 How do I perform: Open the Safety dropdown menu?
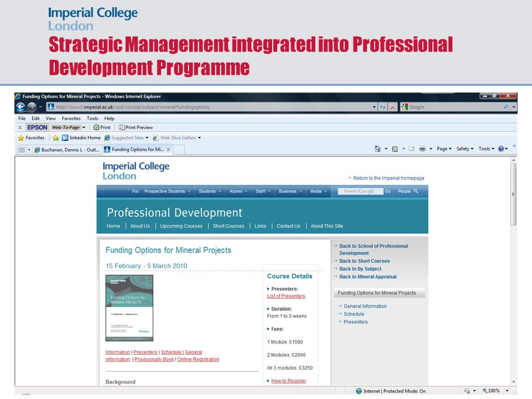click(x=465, y=149)
